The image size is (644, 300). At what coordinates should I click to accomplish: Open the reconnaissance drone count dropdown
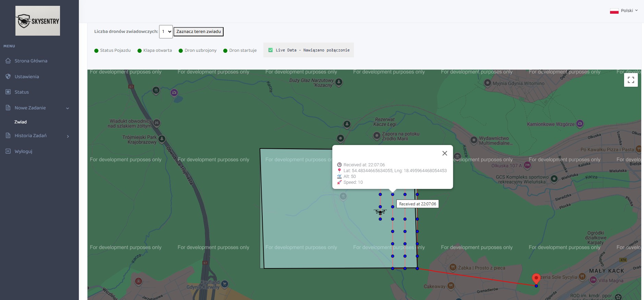(166, 32)
